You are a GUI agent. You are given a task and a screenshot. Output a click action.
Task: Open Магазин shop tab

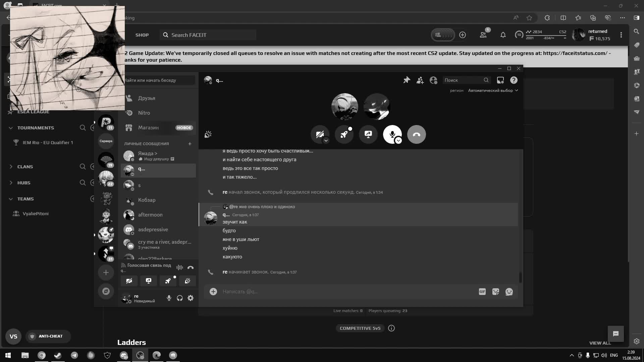tap(158, 128)
